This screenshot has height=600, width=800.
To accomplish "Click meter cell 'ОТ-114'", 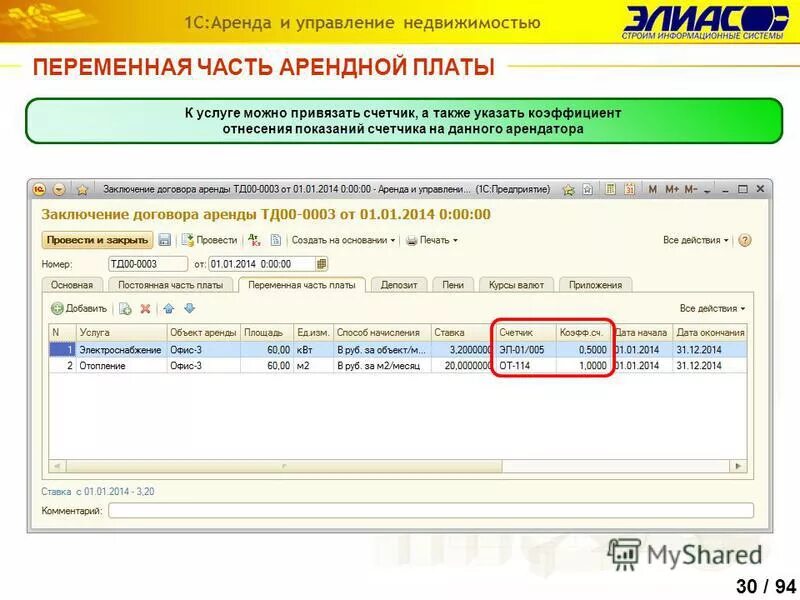I will coord(526,365).
